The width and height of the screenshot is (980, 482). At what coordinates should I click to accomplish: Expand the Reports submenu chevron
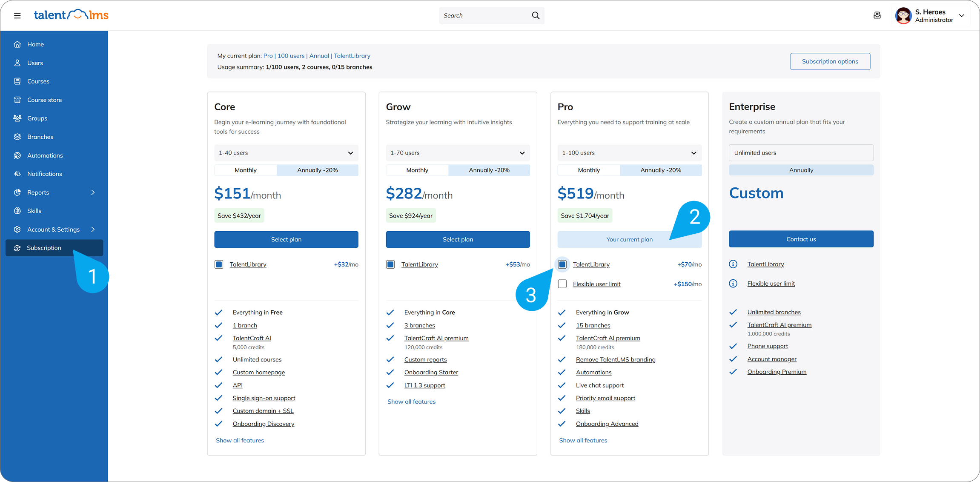click(x=93, y=192)
